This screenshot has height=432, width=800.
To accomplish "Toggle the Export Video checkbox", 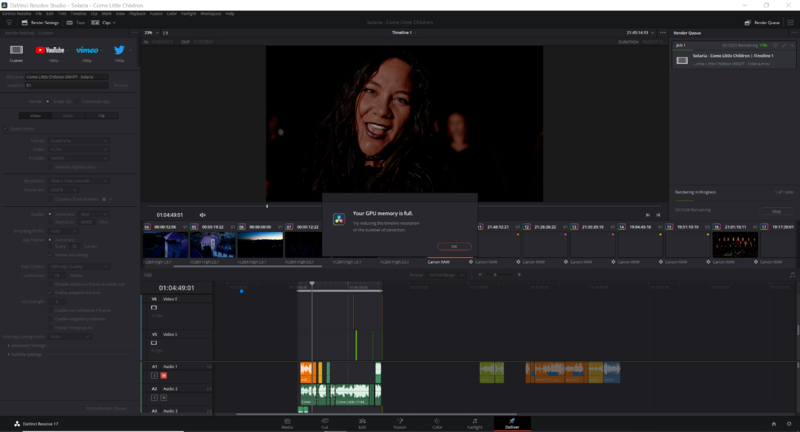I will (5, 128).
